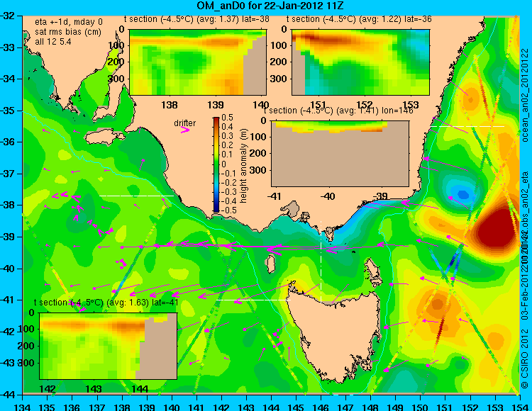This screenshot has height=411, width=532.
Task: Click the 100 depth tick of lat=-38 section
Action: pos(116,46)
